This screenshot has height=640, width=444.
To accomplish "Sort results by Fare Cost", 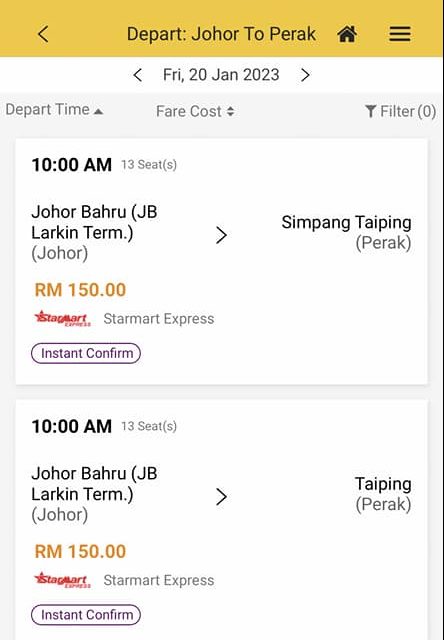I will pyautogui.click(x=195, y=111).
